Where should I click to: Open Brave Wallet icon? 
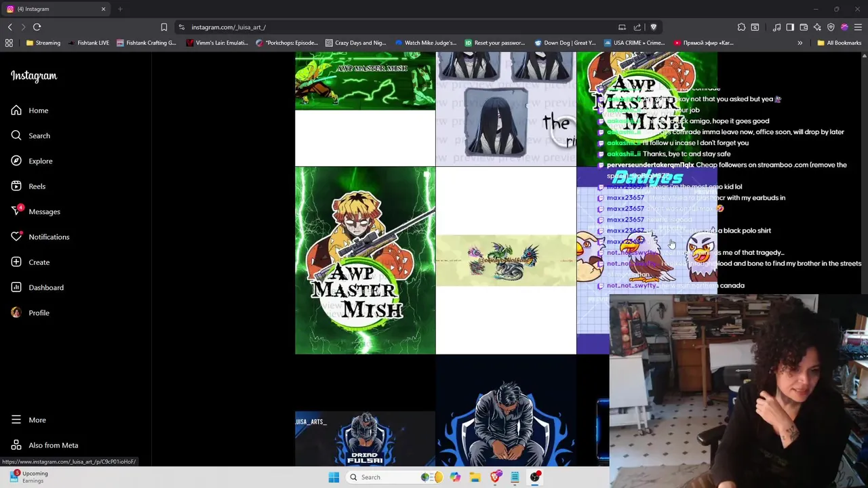point(804,27)
